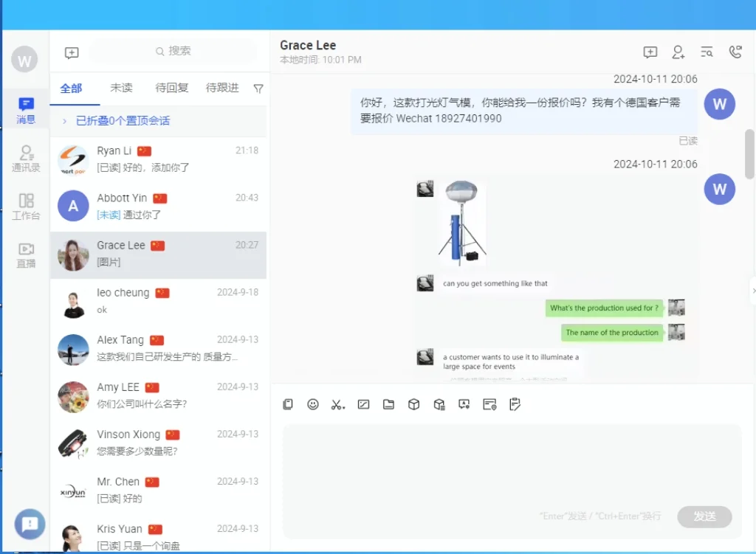This screenshot has height=554, width=756.
Task: Open the Kris Yuan conversation
Action: [159, 535]
